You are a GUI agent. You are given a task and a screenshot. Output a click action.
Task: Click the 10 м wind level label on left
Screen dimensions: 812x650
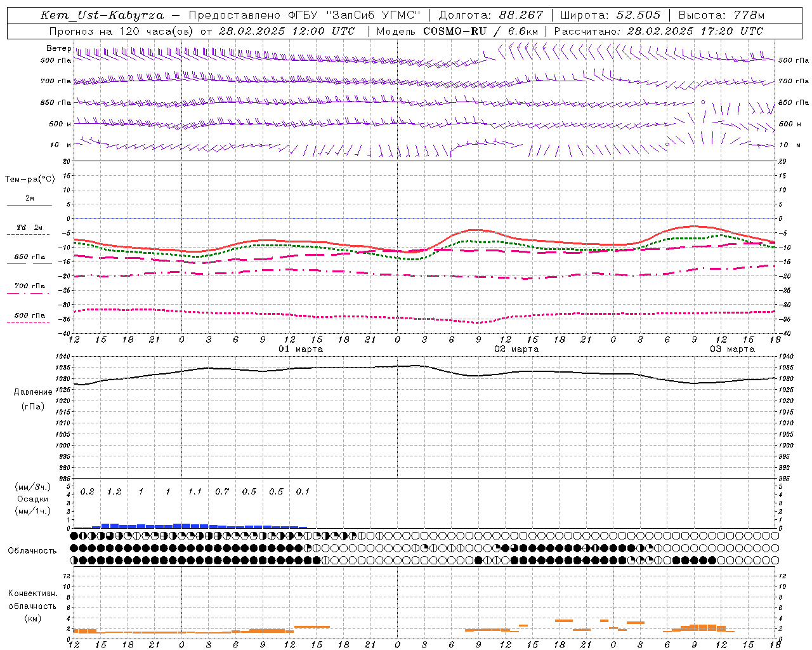(x=61, y=145)
